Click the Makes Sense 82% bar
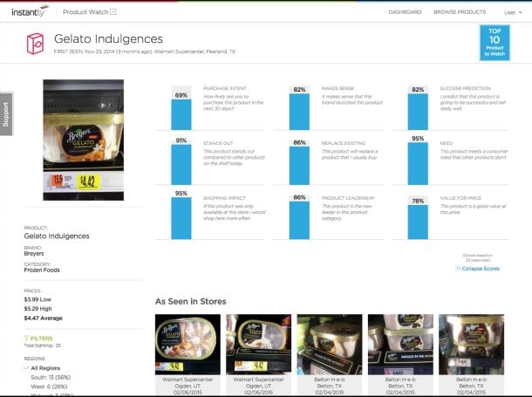The image size is (532, 397). (x=299, y=112)
